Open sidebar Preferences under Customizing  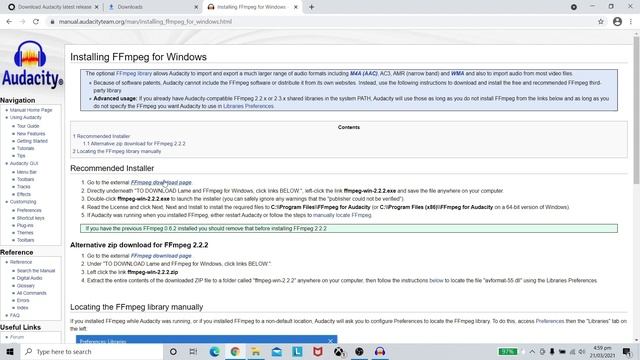click(29, 211)
